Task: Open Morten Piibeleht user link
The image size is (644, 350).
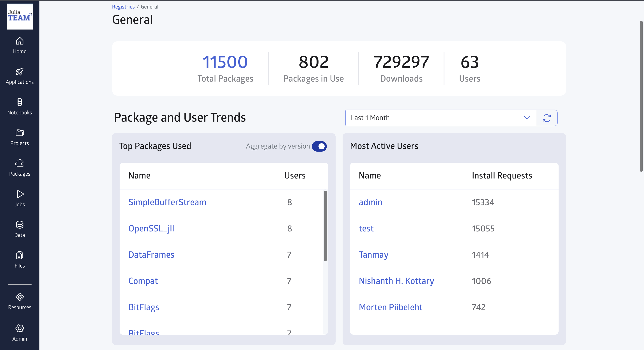Action: [x=391, y=307]
